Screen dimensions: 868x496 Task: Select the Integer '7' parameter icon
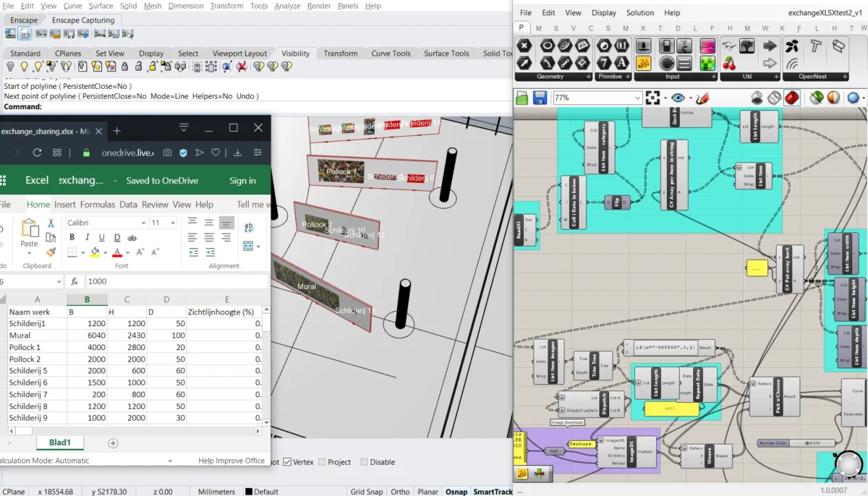click(x=604, y=63)
